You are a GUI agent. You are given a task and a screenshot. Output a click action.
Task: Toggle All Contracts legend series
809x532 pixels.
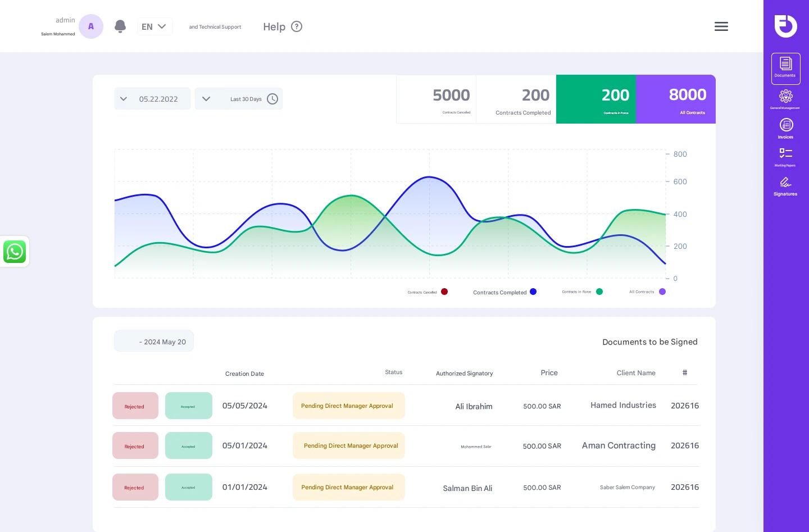(x=662, y=292)
